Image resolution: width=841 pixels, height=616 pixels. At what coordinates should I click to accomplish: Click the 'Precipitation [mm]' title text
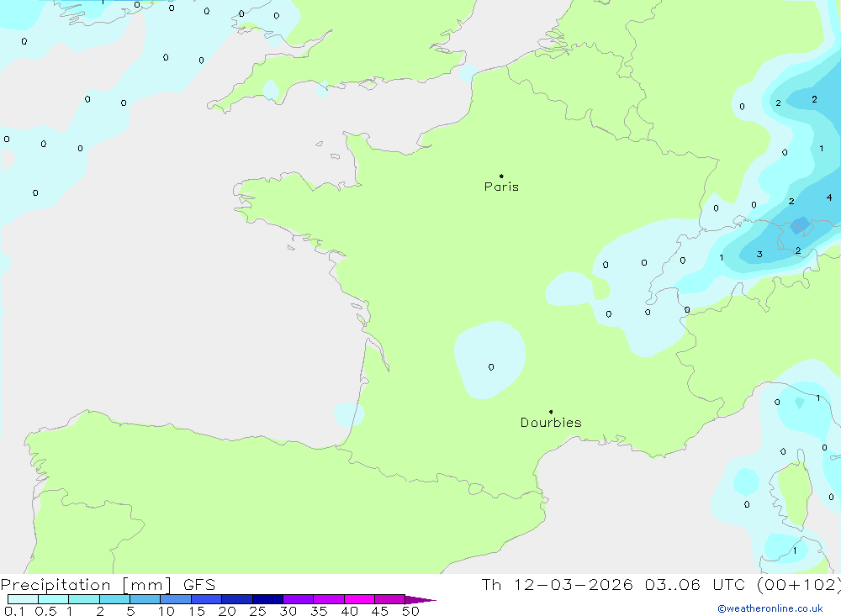86,585
